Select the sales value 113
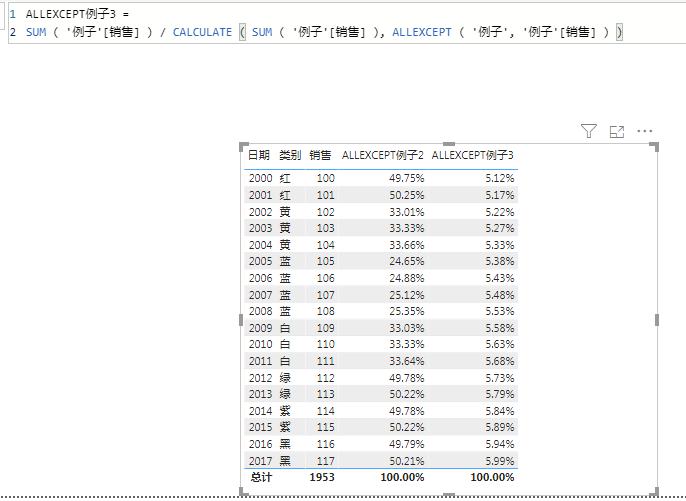Image resolution: width=686 pixels, height=501 pixels. [326, 394]
